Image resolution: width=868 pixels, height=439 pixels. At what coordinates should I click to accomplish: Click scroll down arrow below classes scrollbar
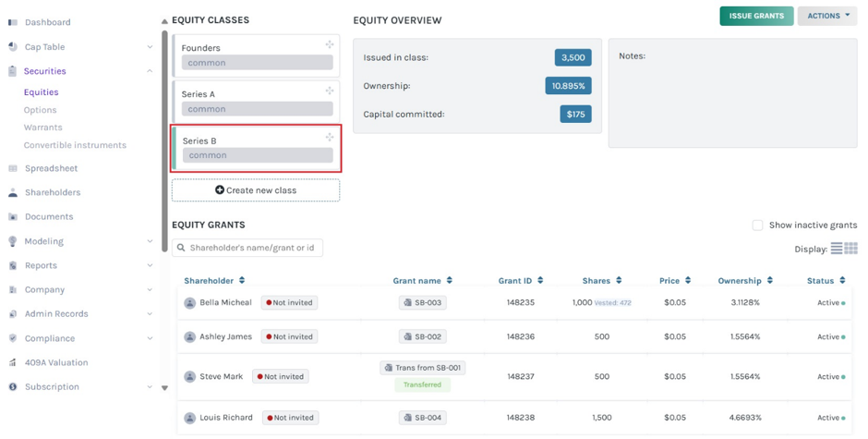coord(164,388)
